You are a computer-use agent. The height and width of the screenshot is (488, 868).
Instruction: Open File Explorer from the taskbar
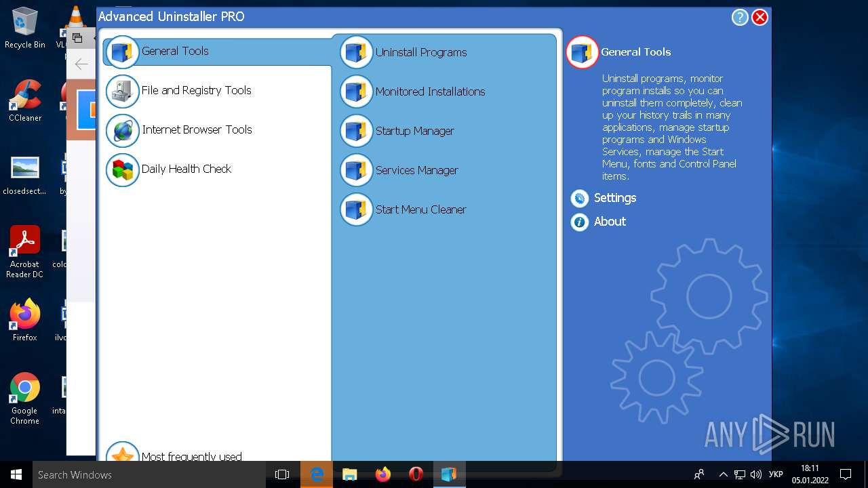click(x=350, y=474)
